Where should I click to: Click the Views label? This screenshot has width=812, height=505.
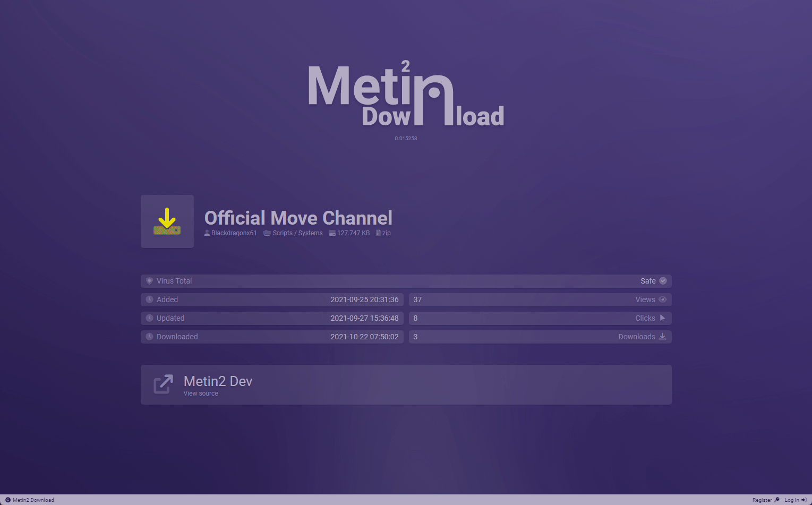645,299
